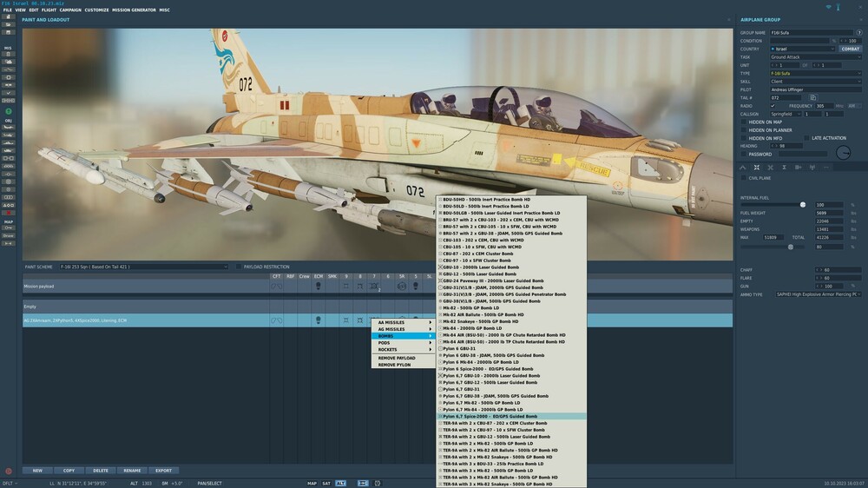
Task: Open the File menu
Action: point(7,10)
